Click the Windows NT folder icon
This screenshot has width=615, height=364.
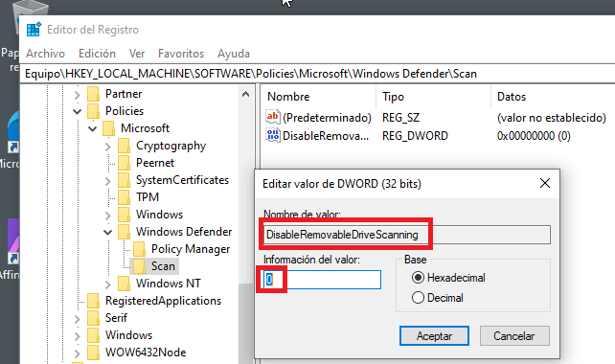click(124, 284)
